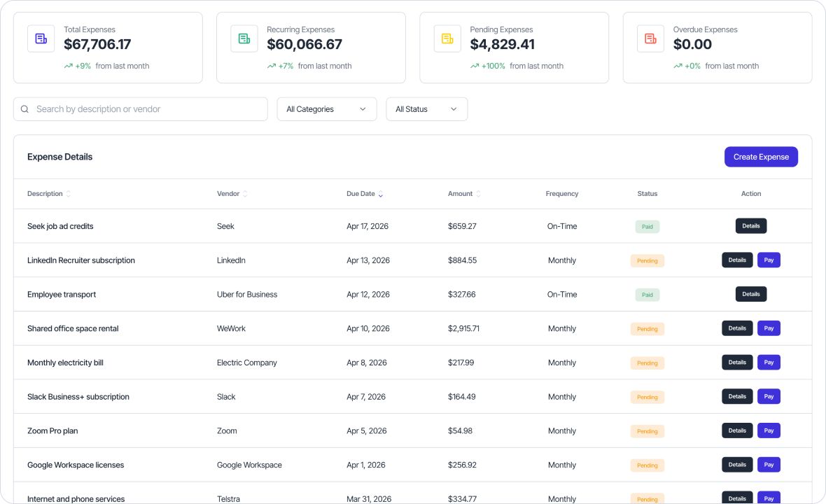Click the Pending Expenses card icon
The width and height of the screenshot is (826, 504).
coord(447,38)
